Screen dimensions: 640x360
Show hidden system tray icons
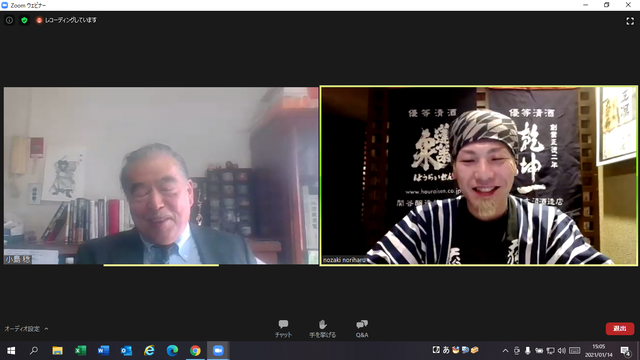point(505,351)
